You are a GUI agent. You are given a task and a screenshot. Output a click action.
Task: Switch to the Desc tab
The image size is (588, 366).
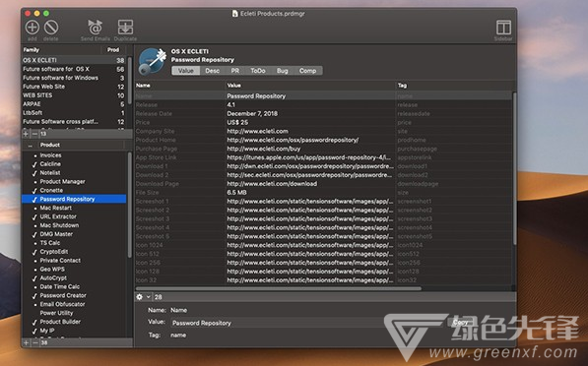(212, 71)
